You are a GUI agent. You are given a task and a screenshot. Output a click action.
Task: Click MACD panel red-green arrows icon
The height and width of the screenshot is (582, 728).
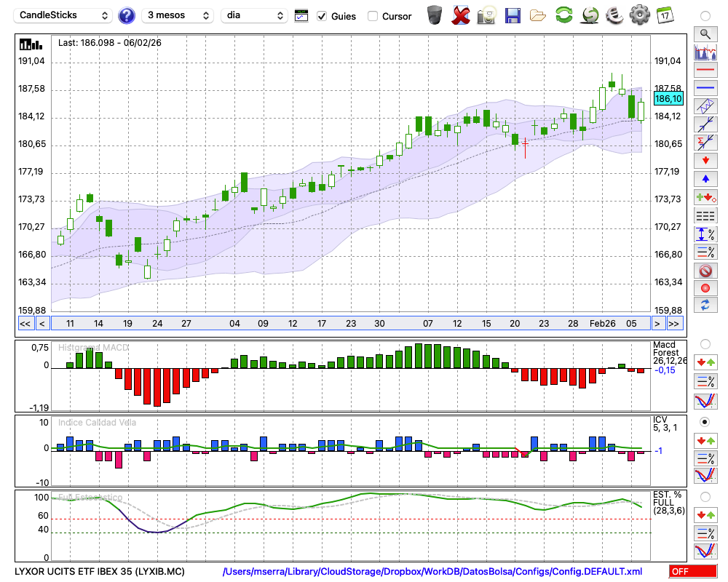click(705, 362)
